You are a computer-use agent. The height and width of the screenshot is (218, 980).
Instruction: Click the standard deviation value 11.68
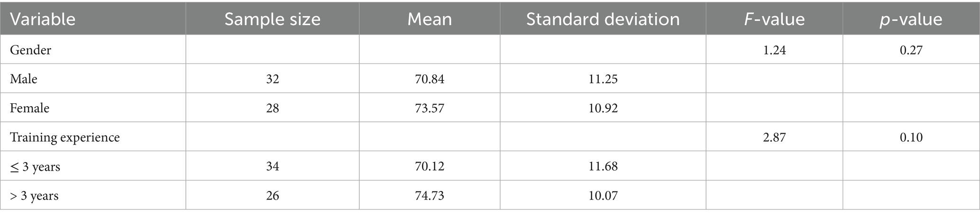tap(603, 167)
